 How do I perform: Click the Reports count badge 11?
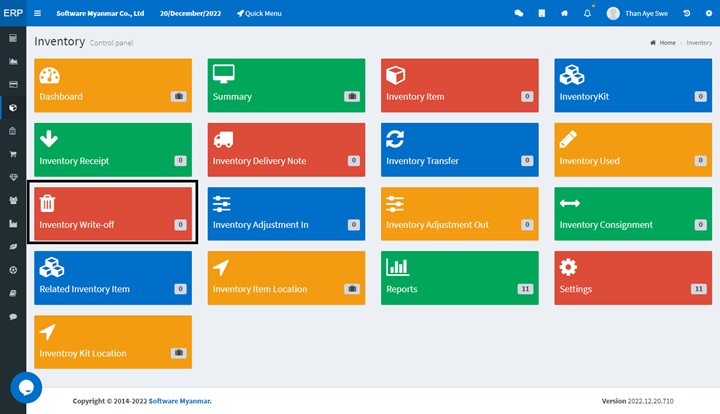(525, 289)
